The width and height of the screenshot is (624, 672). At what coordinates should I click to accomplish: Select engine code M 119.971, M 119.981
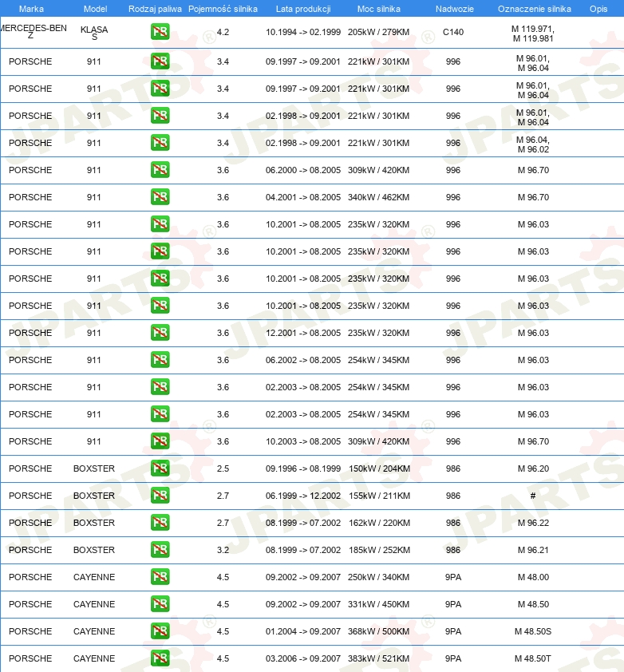533,34
